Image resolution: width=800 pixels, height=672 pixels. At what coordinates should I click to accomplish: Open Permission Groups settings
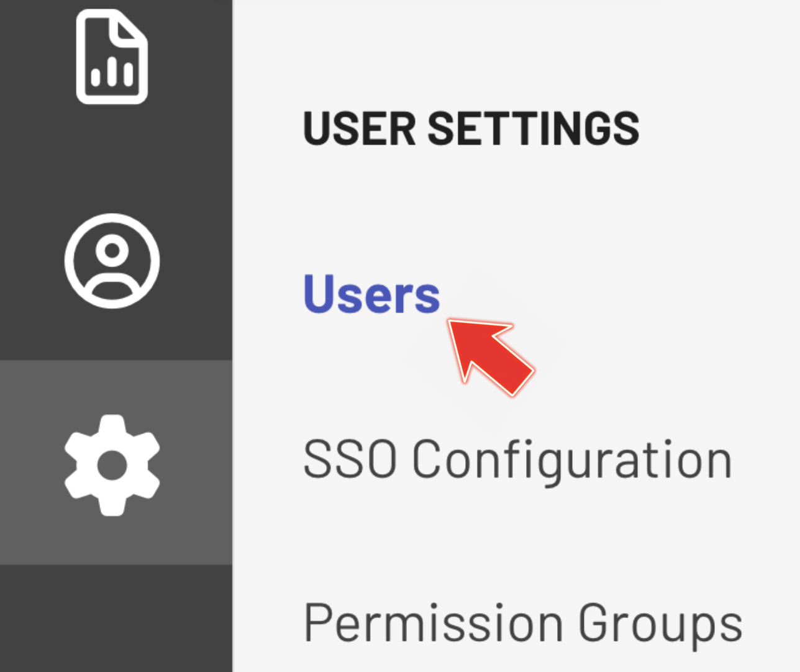[x=522, y=623]
